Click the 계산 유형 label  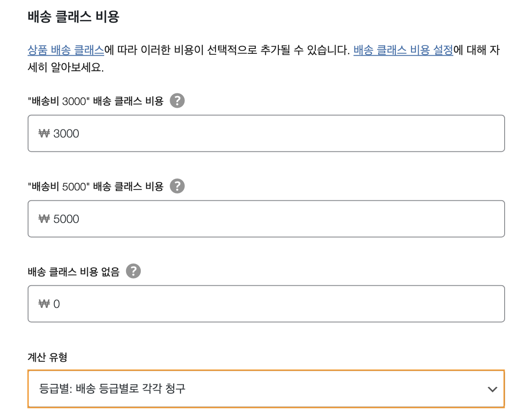tap(48, 357)
